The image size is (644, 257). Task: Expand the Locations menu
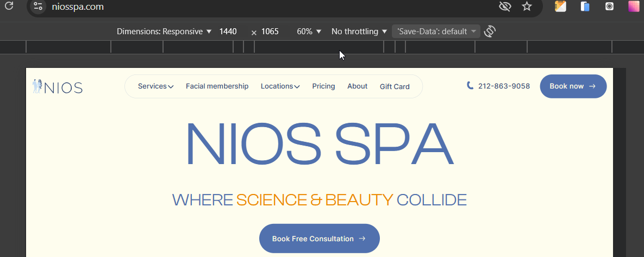pyautogui.click(x=280, y=86)
